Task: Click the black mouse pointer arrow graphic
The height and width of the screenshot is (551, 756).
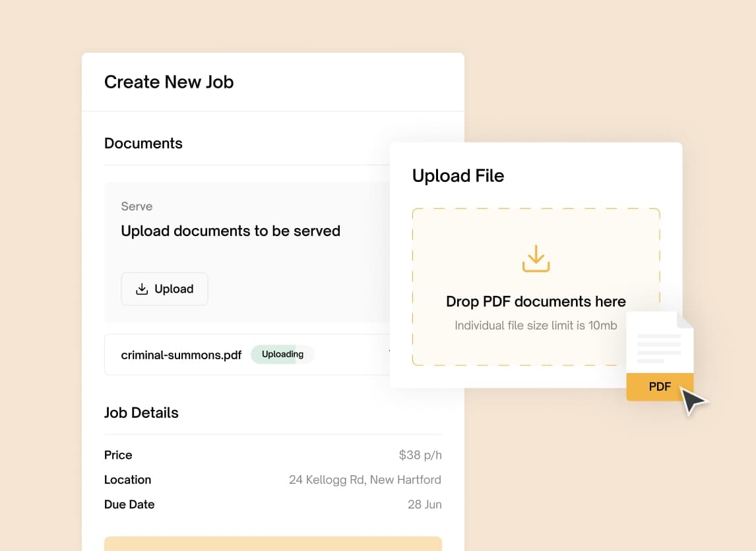Action: tap(693, 401)
